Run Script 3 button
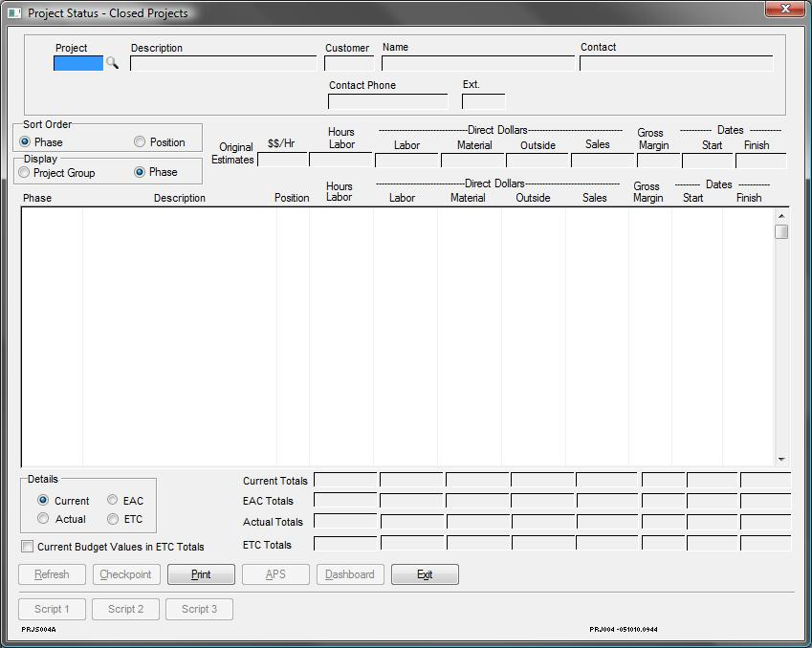Viewport: 812px width, 648px height. tap(199, 609)
